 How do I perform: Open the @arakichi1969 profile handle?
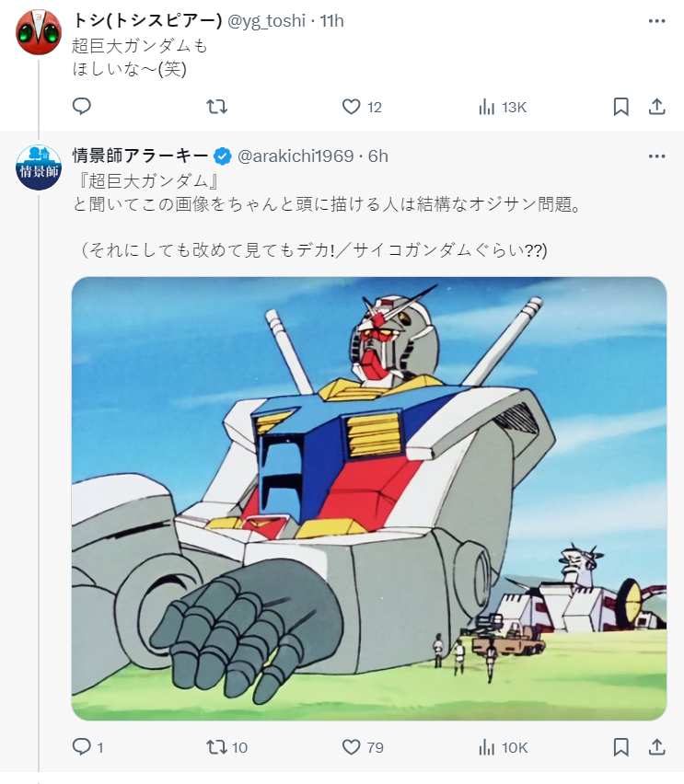pos(296,156)
